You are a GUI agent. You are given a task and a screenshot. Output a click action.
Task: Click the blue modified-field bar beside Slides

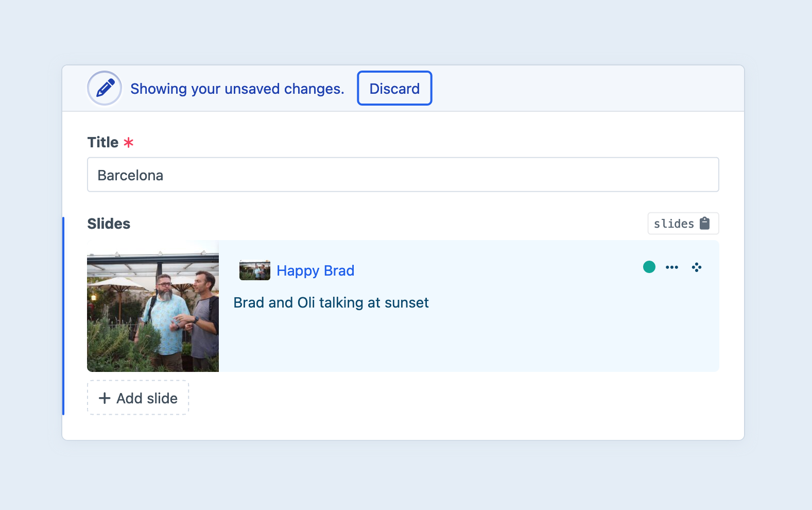[x=63, y=315]
